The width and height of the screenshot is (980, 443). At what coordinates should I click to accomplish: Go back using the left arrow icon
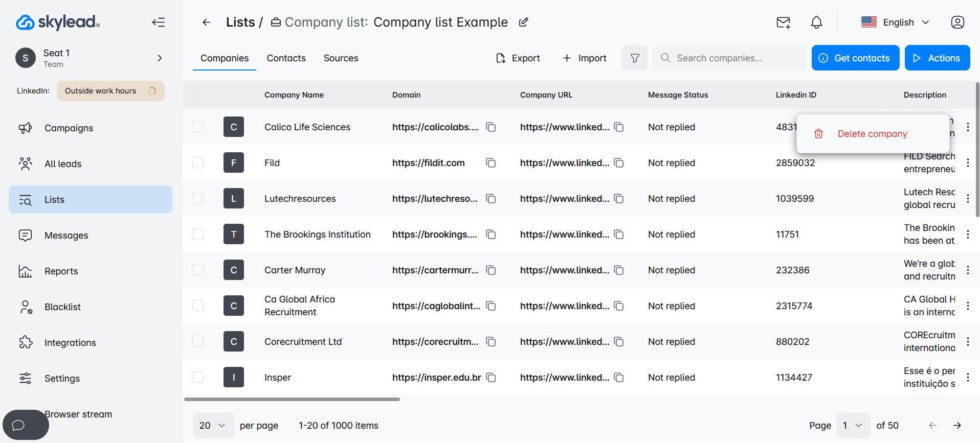click(x=207, y=22)
